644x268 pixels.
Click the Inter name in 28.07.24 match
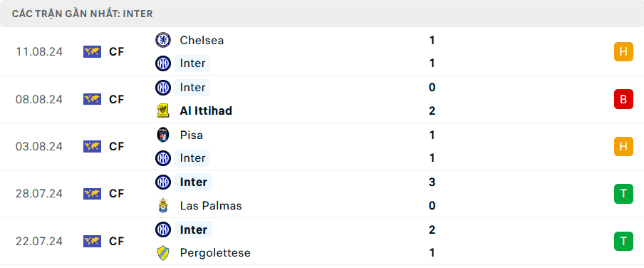(x=194, y=182)
